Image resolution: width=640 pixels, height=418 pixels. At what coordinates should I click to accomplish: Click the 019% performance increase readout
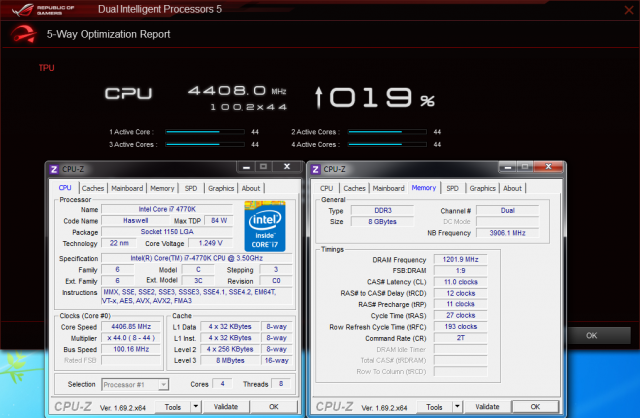375,98
